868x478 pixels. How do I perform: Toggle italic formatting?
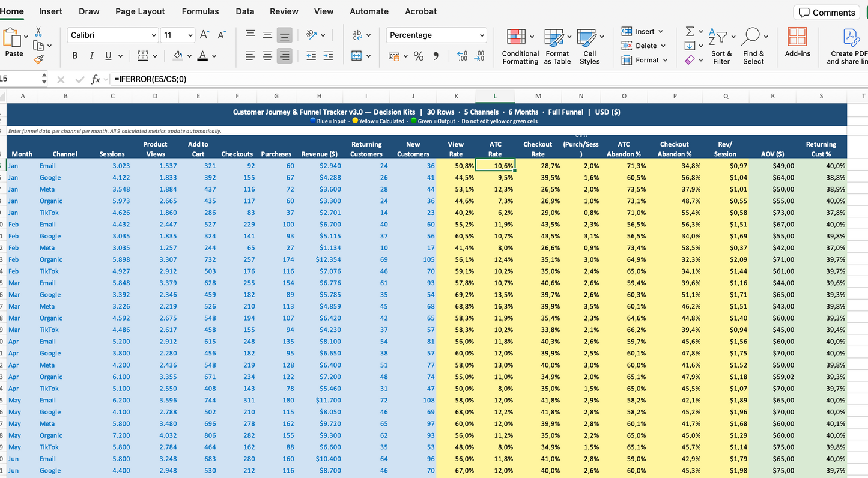[x=91, y=56]
